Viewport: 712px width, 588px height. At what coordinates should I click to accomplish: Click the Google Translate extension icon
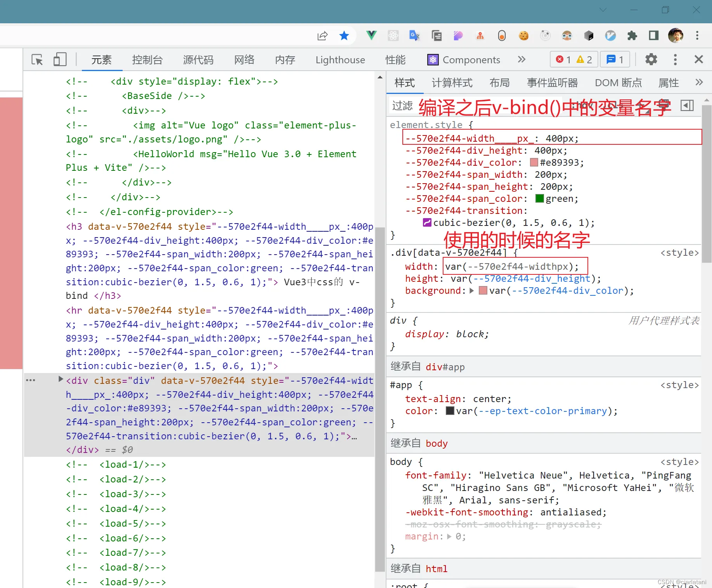[x=414, y=36]
